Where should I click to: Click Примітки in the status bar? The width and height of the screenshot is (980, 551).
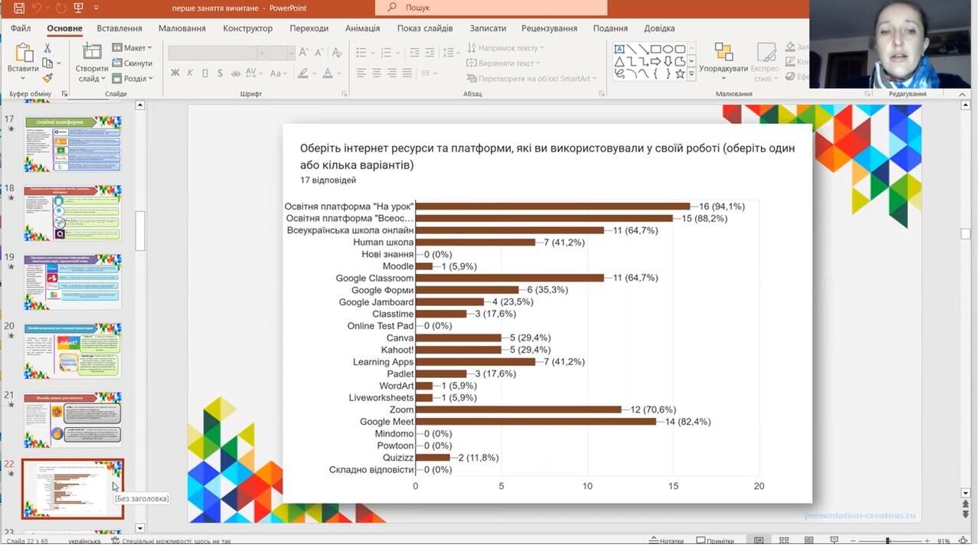point(714,541)
